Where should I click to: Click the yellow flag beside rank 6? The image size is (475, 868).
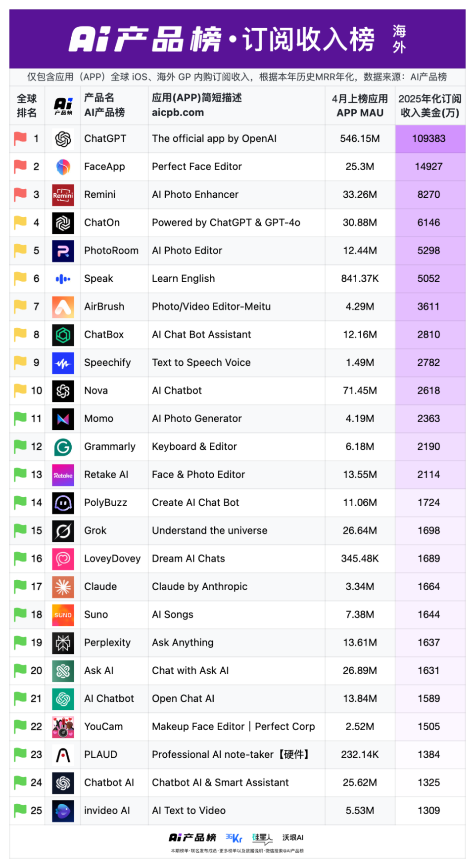(x=20, y=278)
